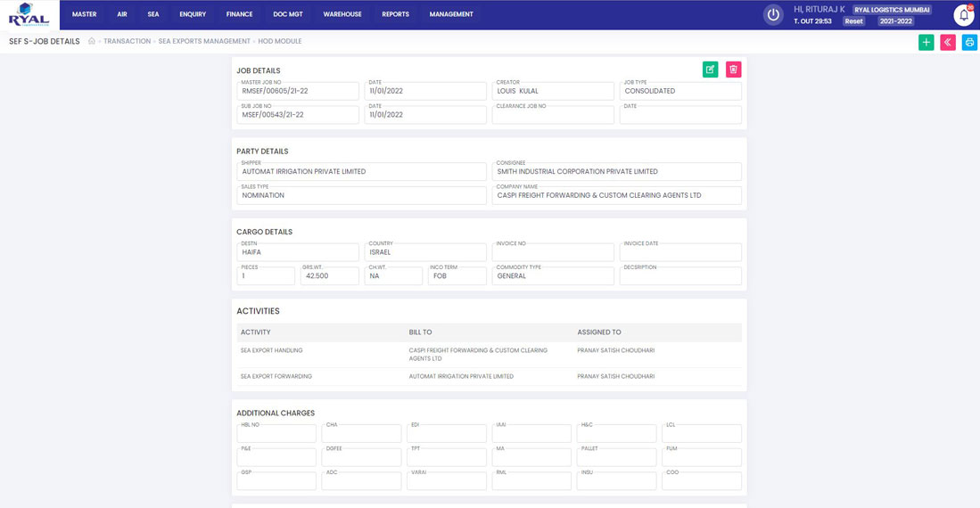This screenshot has width=980, height=508.
Task: Click the home breadcrumb icon
Action: click(92, 41)
